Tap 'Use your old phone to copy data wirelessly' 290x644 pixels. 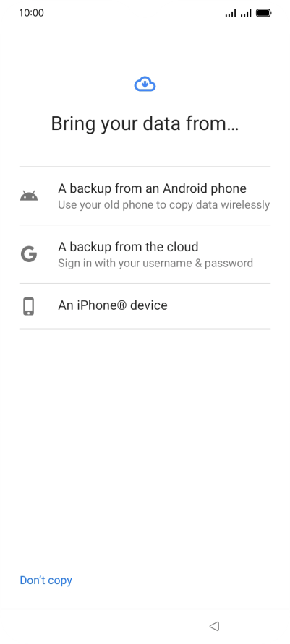[x=163, y=205]
